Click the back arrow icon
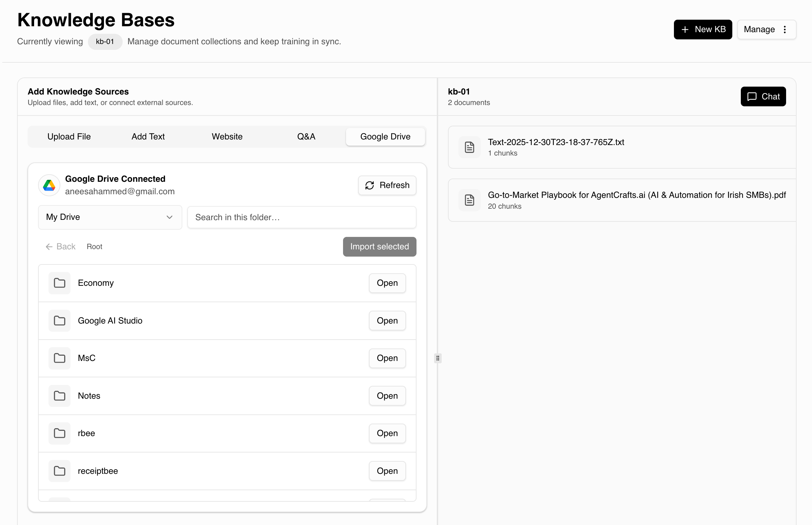The height and width of the screenshot is (525, 812). (49, 246)
